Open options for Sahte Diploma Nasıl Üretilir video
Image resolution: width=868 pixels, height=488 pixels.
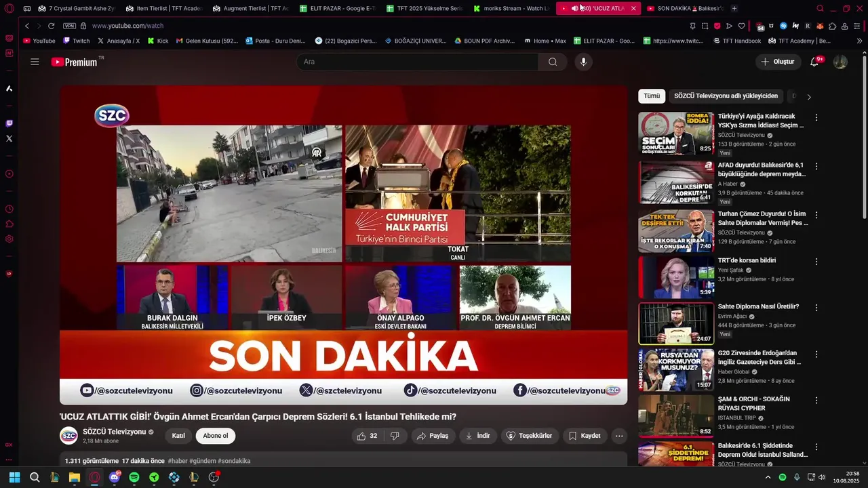click(x=816, y=308)
